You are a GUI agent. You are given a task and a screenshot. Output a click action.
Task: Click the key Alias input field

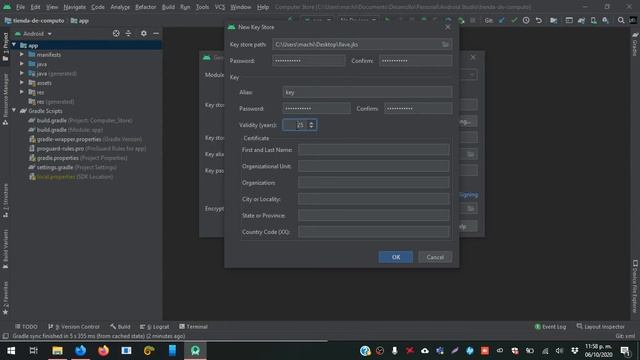(367, 92)
